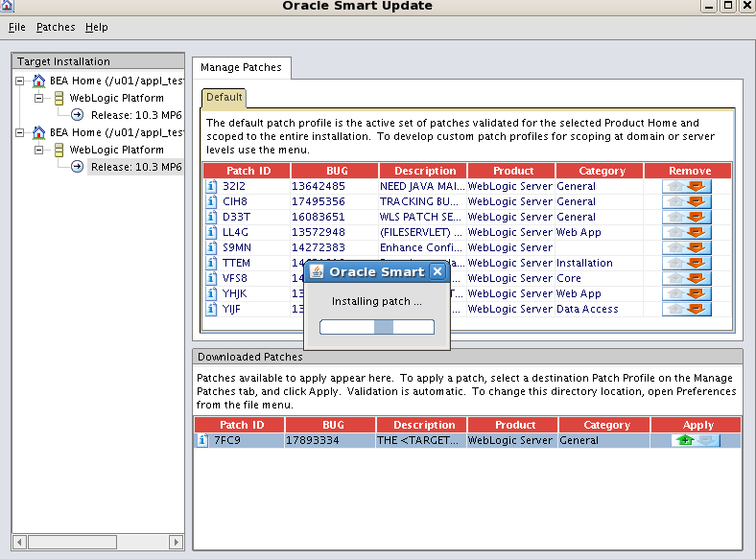Open info icon for patch 32I2
756x559 pixels.
211,187
